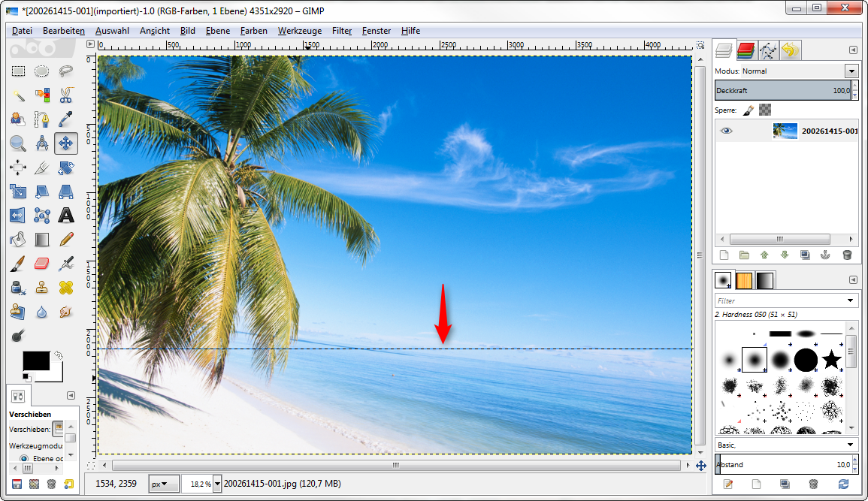
Task: Delete layer using the layers panel trash icon
Action: (847, 255)
